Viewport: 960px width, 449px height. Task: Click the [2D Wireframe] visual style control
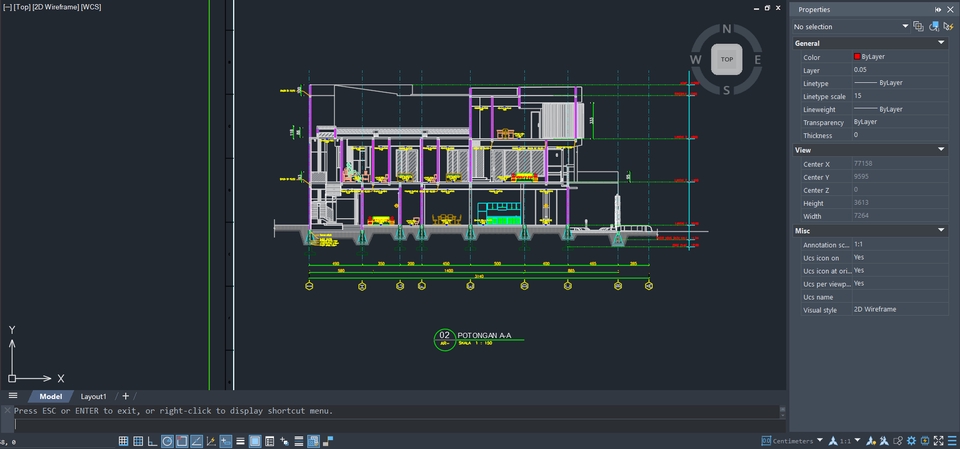[x=57, y=7]
